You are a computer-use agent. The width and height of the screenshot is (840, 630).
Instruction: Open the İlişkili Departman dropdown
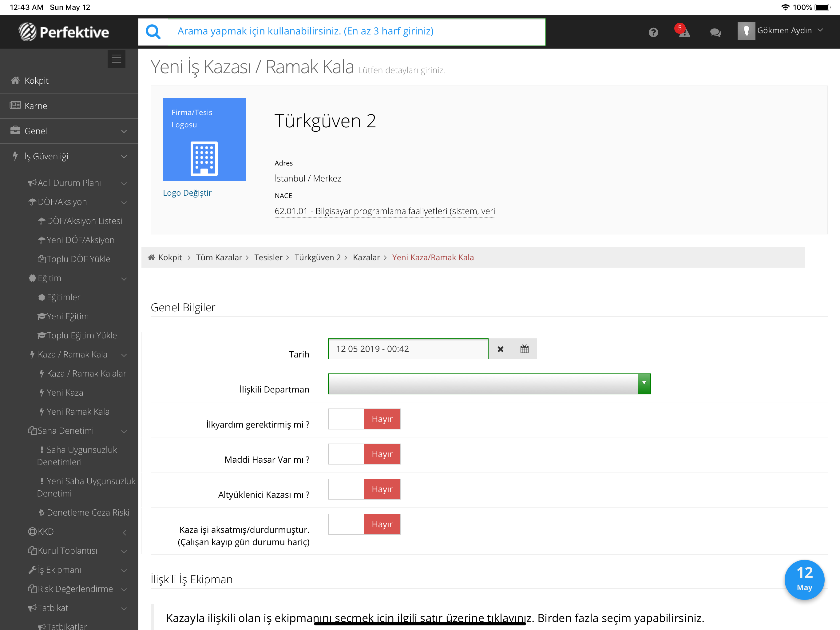tap(489, 384)
